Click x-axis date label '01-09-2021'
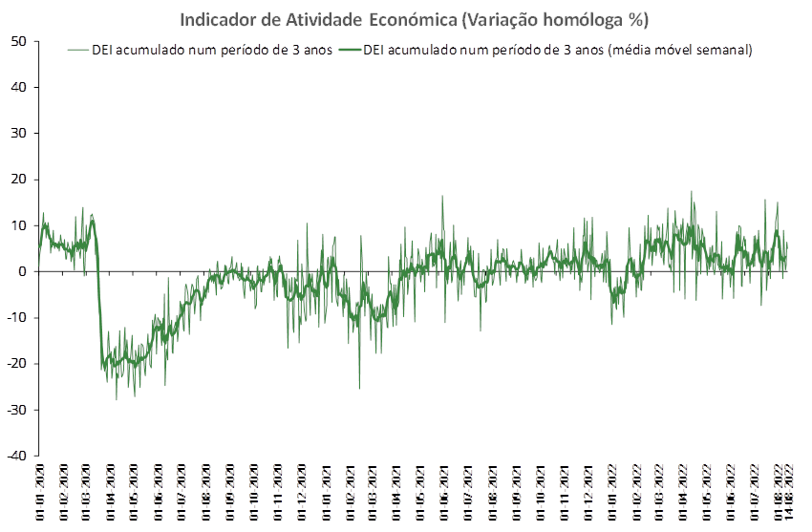This screenshot has width=812, height=532. [x=516, y=492]
